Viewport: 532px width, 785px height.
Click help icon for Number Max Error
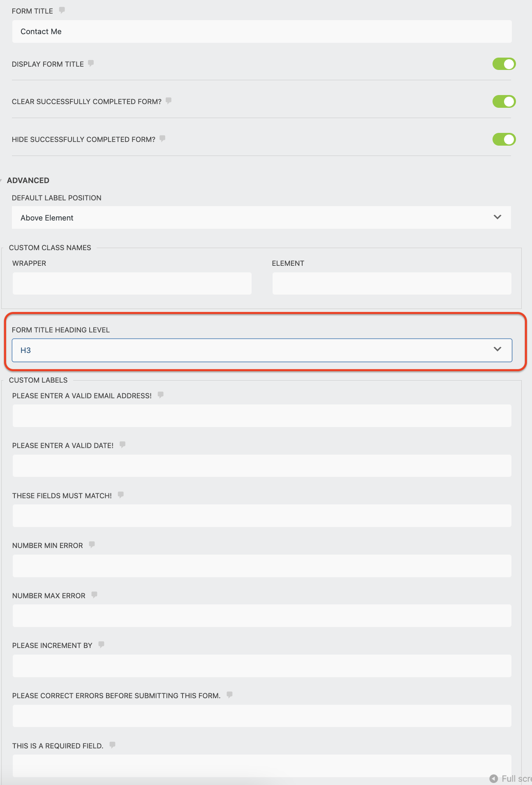tap(95, 595)
